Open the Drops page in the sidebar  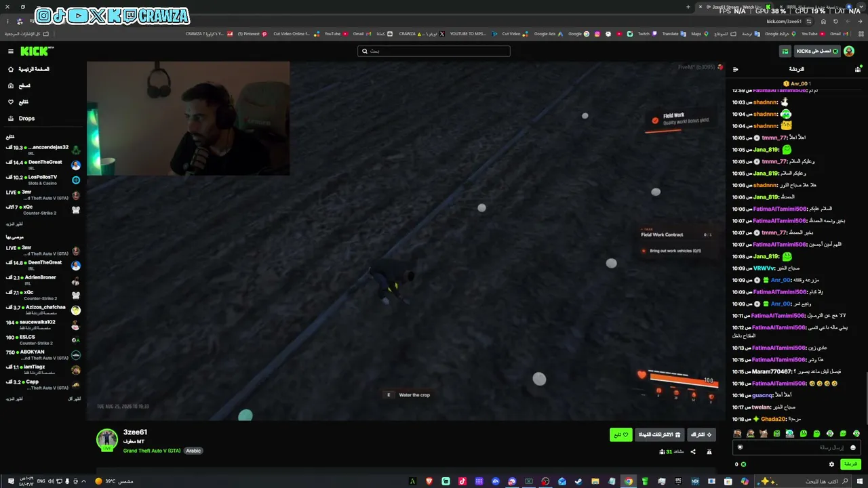pyautogui.click(x=26, y=118)
